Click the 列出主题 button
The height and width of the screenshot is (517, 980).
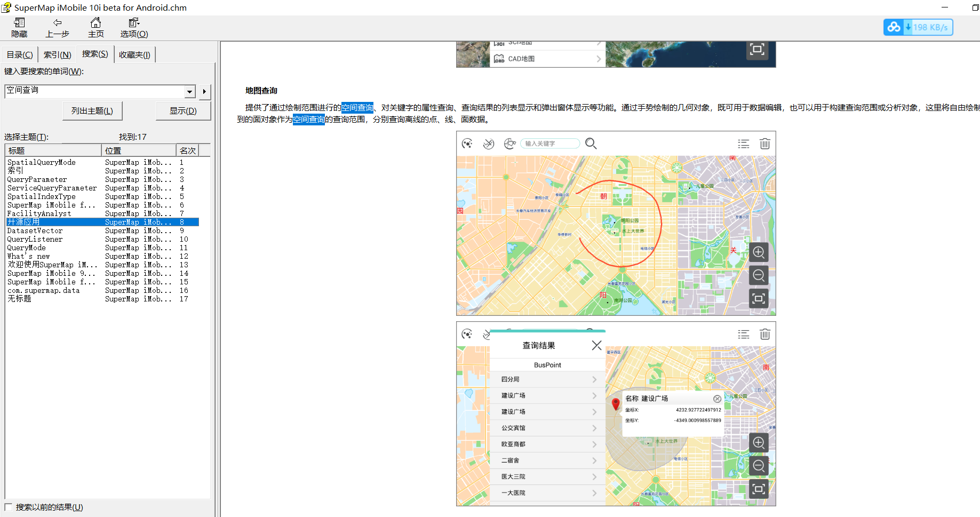(92, 111)
